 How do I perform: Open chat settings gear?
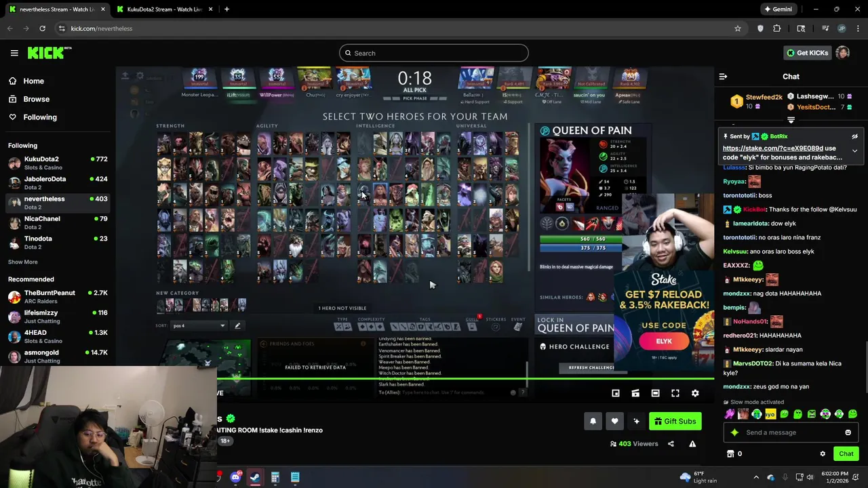823,454
